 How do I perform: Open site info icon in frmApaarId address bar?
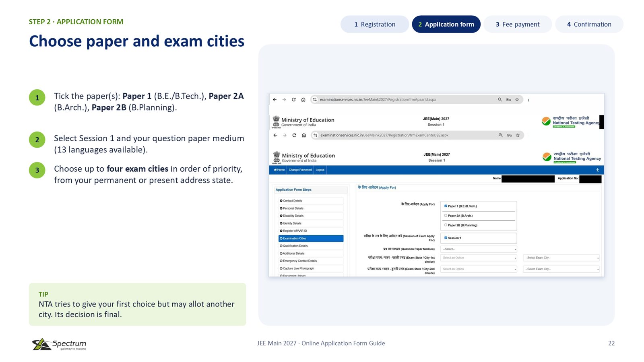click(x=315, y=100)
